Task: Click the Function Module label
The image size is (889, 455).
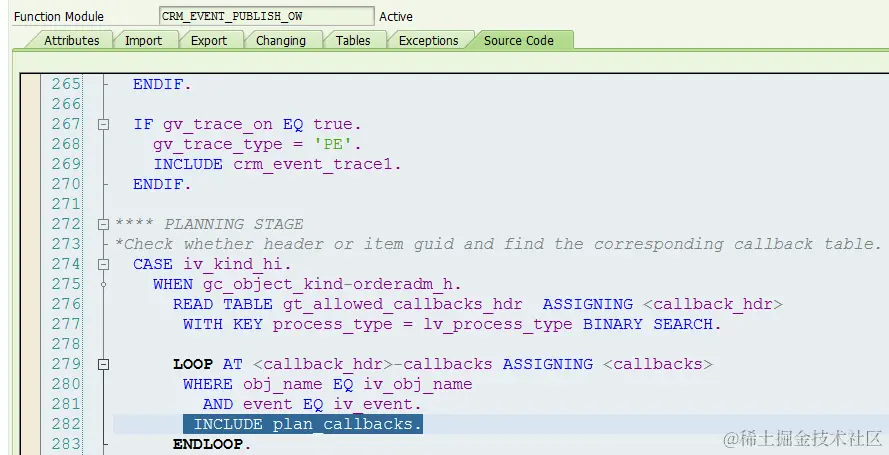Action: click(x=59, y=17)
